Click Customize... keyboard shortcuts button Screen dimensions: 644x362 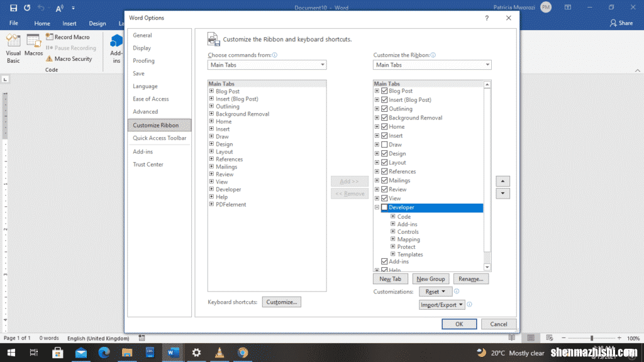pyautogui.click(x=281, y=302)
